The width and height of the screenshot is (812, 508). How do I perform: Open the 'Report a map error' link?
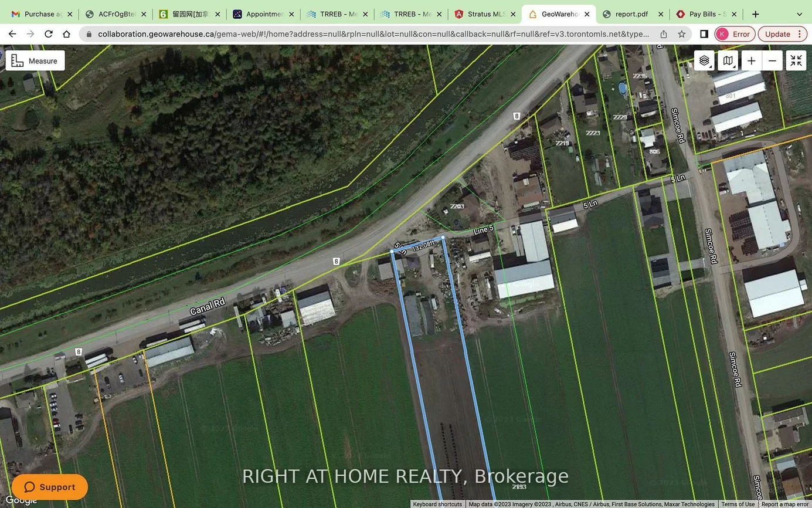point(786,504)
